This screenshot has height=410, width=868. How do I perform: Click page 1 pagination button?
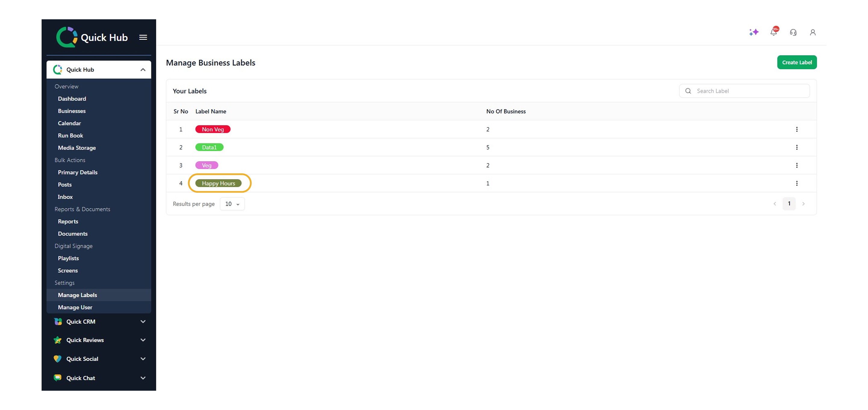789,204
